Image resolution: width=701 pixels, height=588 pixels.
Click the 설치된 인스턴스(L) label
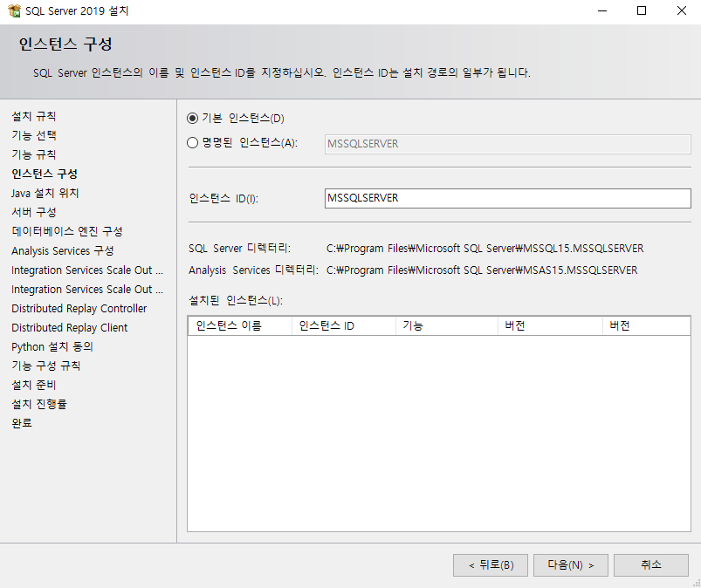236,300
